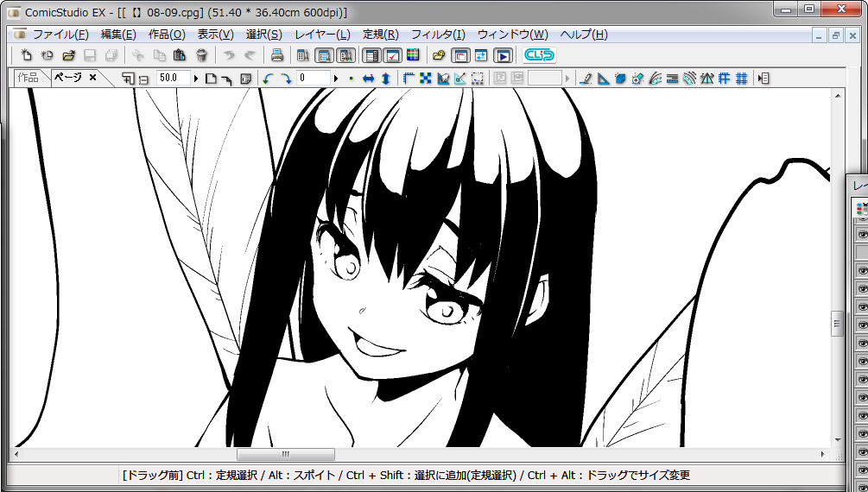Click the new page icon
868x492 pixels.
pyautogui.click(x=26, y=55)
